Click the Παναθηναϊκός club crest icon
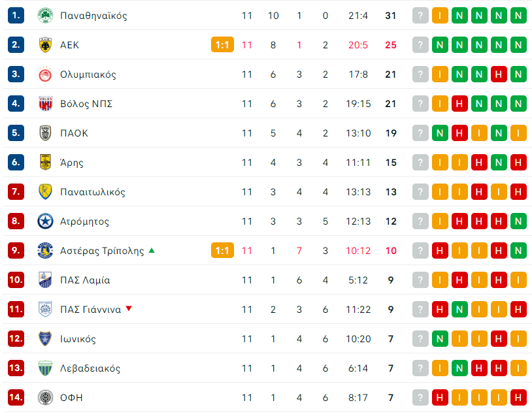 point(46,16)
